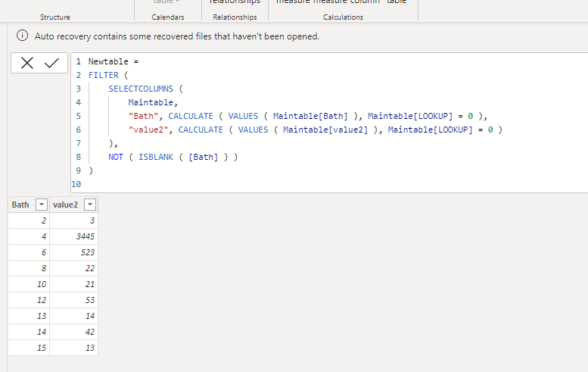Select the cell with Bath value 6
This screenshot has height=372, width=588.
click(x=29, y=252)
